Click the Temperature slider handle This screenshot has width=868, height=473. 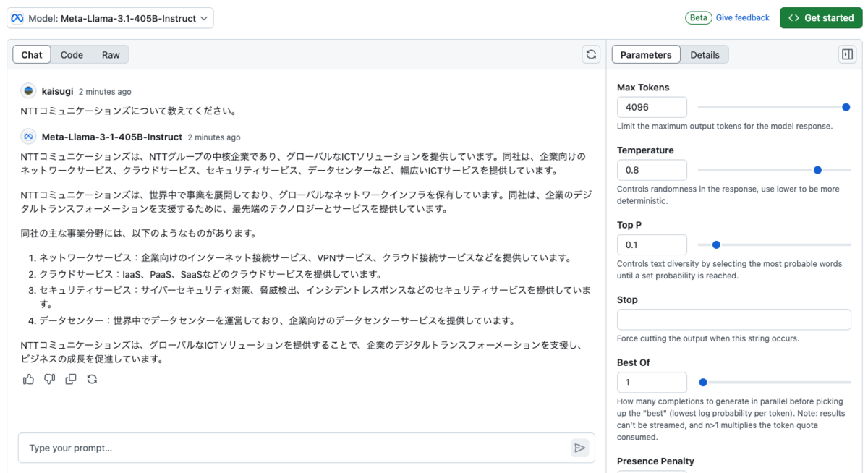click(817, 170)
